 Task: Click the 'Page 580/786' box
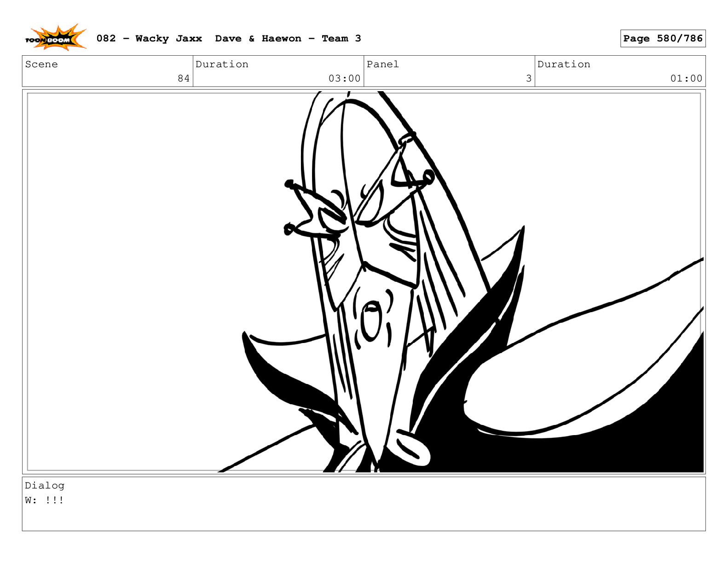click(663, 39)
